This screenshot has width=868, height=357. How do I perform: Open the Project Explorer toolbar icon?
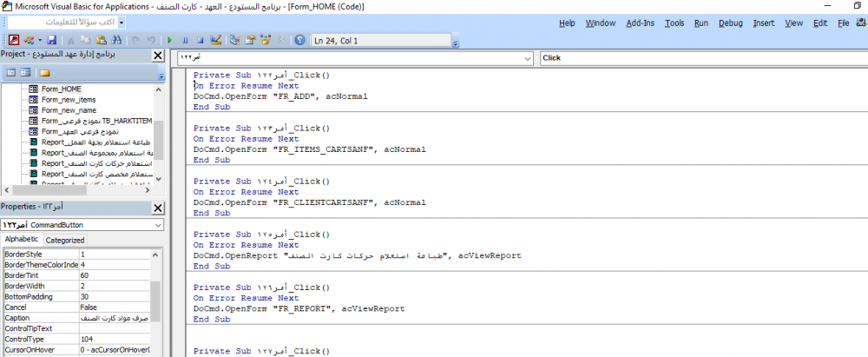[x=234, y=40]
